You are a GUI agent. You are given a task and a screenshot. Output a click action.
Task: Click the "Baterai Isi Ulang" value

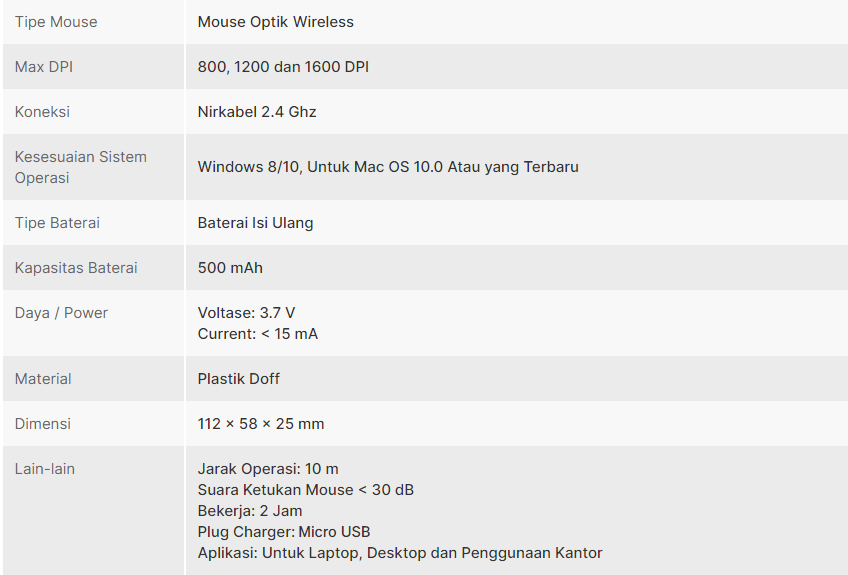tap(255, 223)
